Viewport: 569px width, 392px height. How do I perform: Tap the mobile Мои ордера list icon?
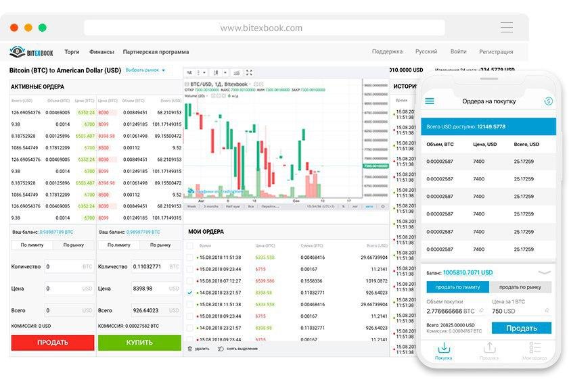click(535, 347)
